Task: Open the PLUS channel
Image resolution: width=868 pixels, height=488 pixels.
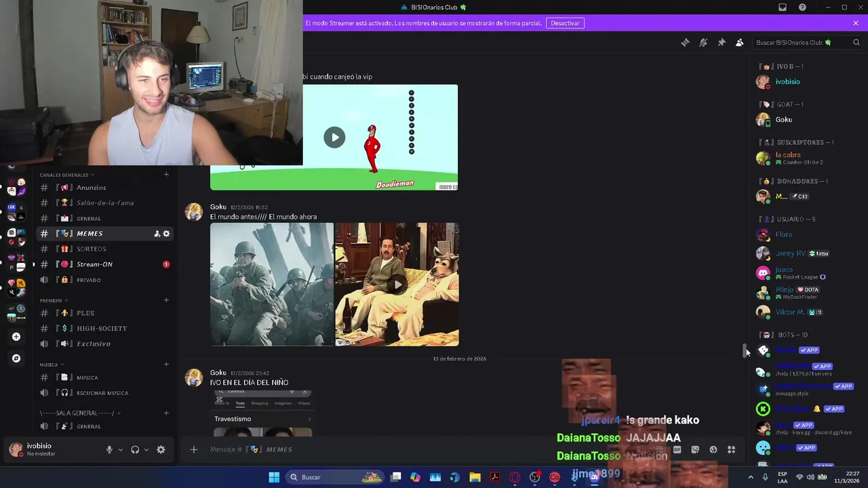Action: click(104, 313)
